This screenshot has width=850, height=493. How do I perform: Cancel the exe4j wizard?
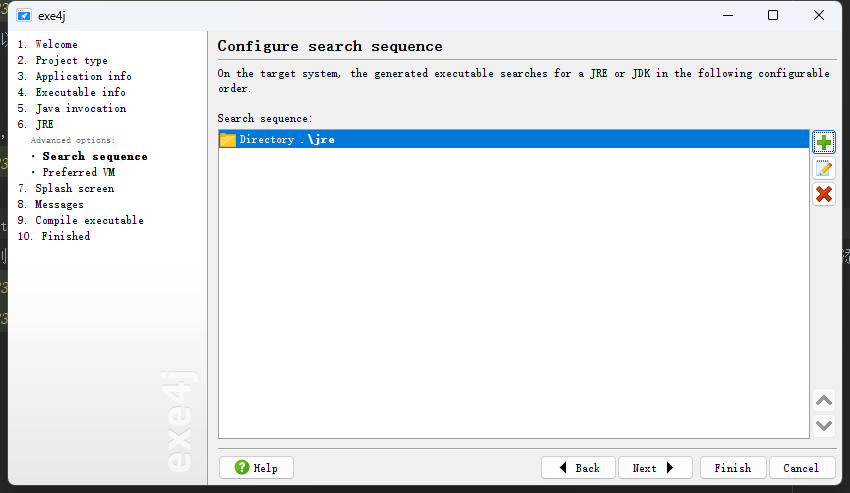coord(801,468)
